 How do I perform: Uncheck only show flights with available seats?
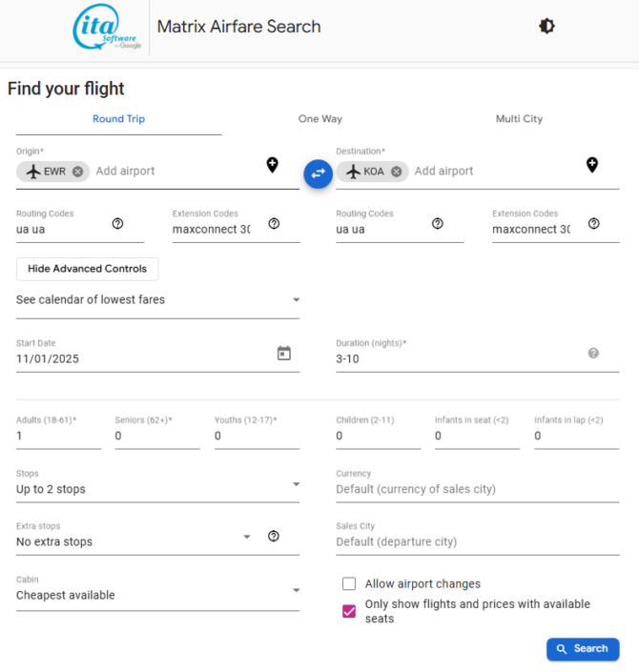pyautogui.click(x=349, y=611)
